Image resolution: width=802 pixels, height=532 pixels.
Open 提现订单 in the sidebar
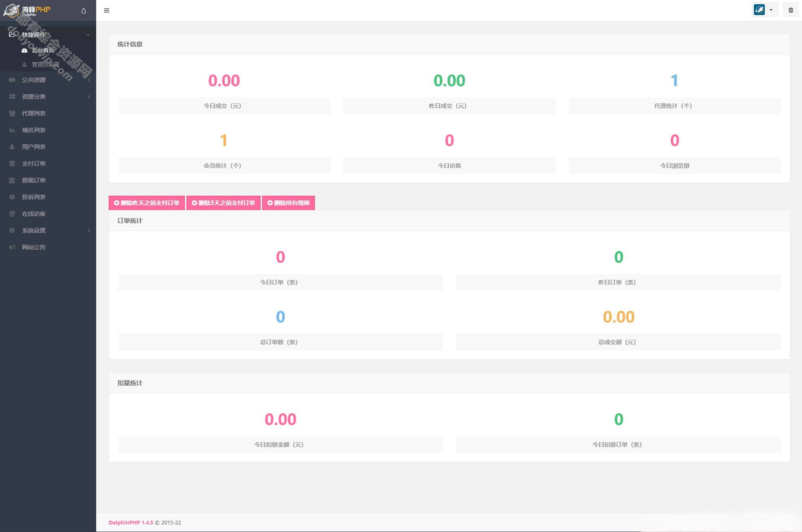coord(34,180)
